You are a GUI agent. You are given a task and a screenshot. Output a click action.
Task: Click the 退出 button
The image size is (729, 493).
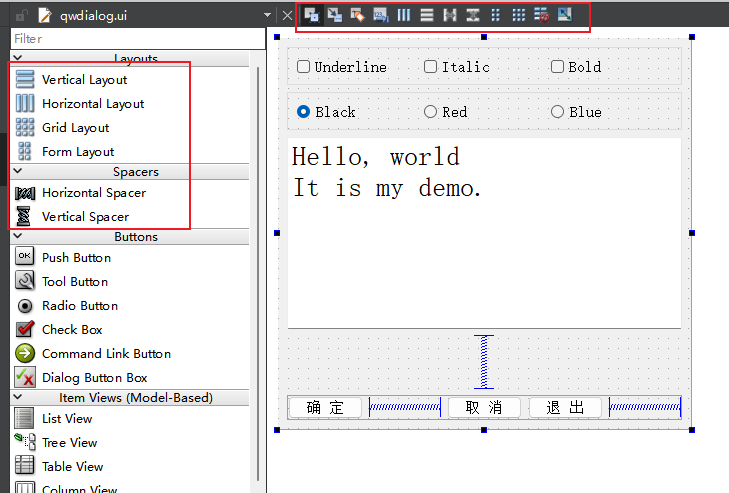565,407
